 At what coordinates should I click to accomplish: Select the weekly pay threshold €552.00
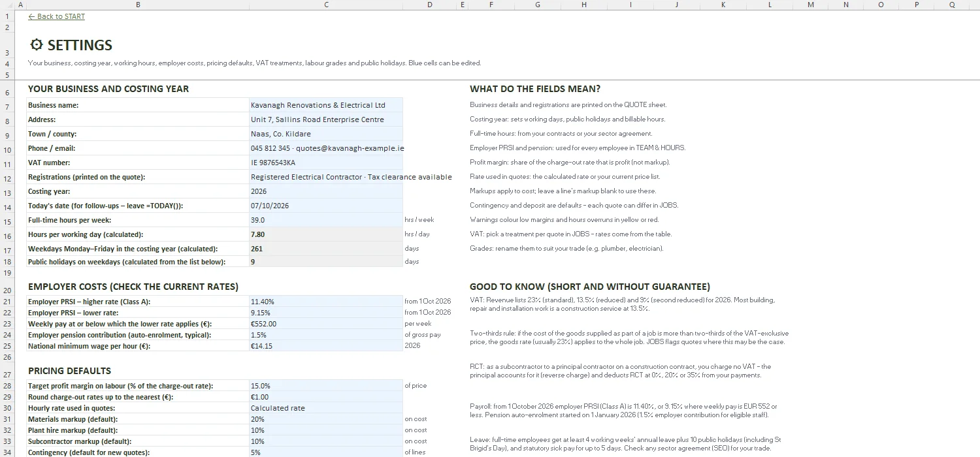(326, 324)
